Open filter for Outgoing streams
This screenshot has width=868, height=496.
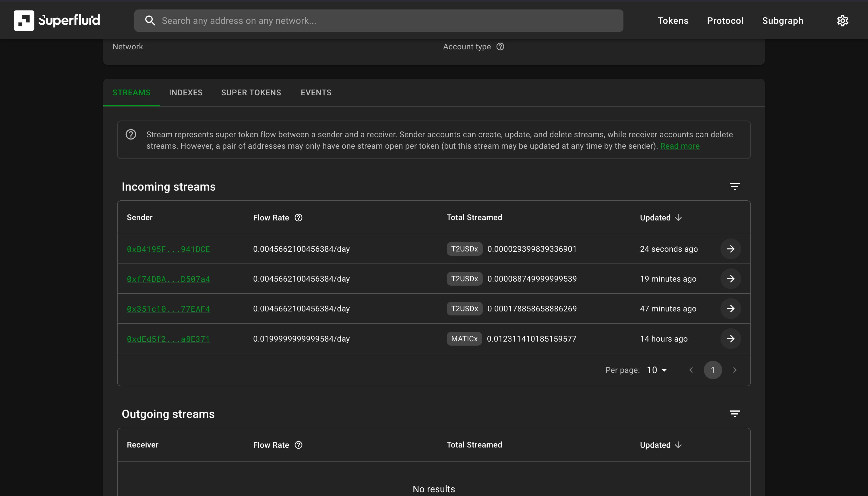[x=735, y=414]
